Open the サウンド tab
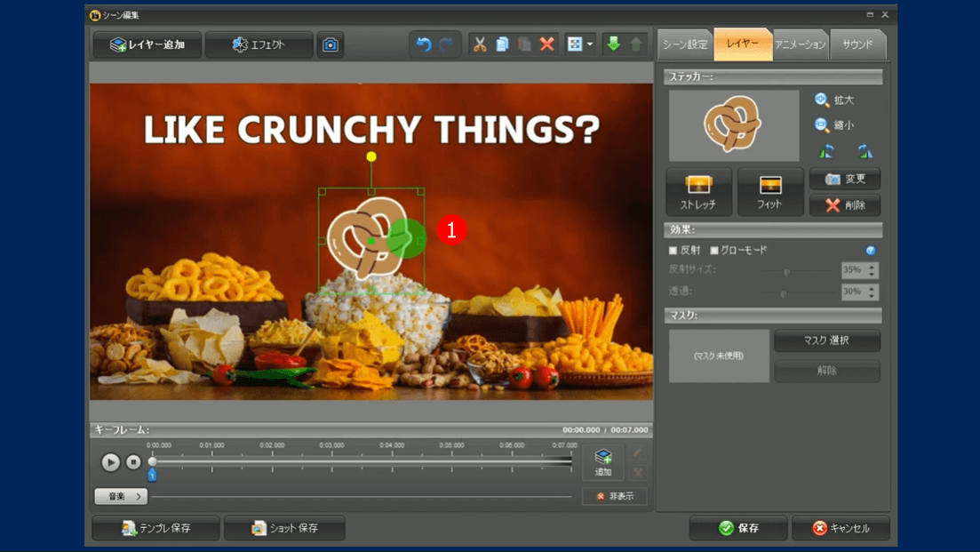 click(857, 44)
